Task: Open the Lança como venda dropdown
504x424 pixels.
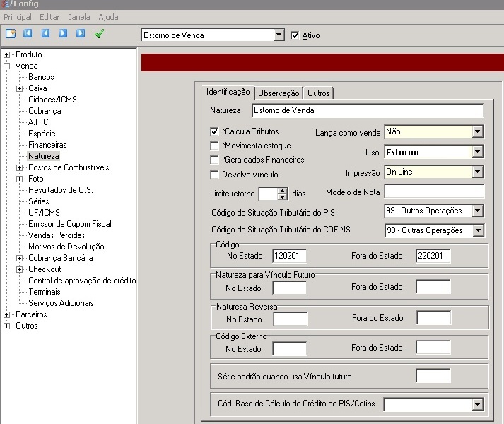Action: click(x=478, y=131)
